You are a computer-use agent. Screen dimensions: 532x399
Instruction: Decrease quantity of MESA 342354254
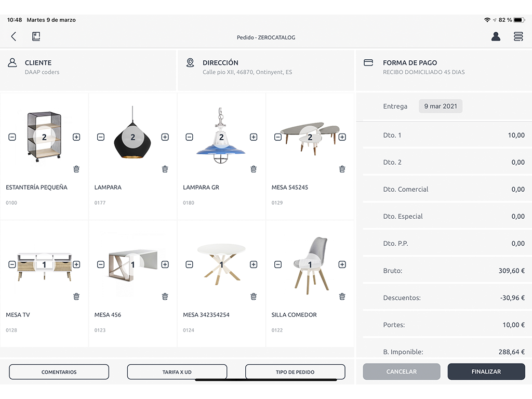click(189, 264)
